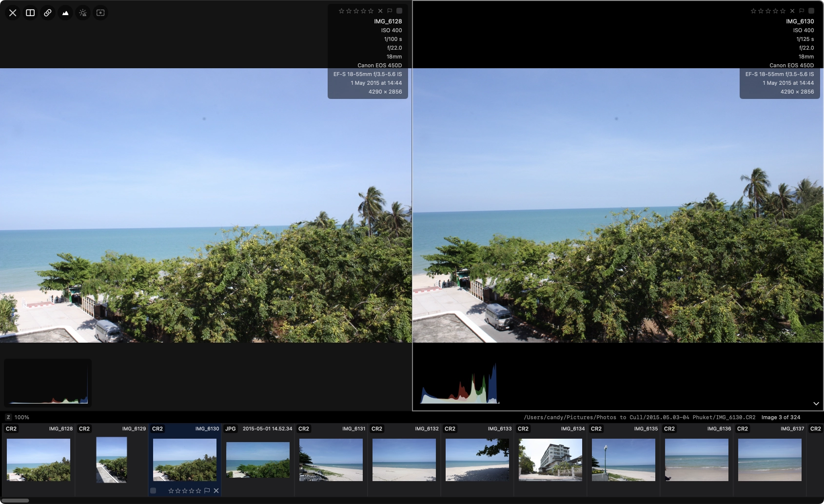Toggle the focus point overlay icon
824x504 pixels.
click(x=100, y=13)
